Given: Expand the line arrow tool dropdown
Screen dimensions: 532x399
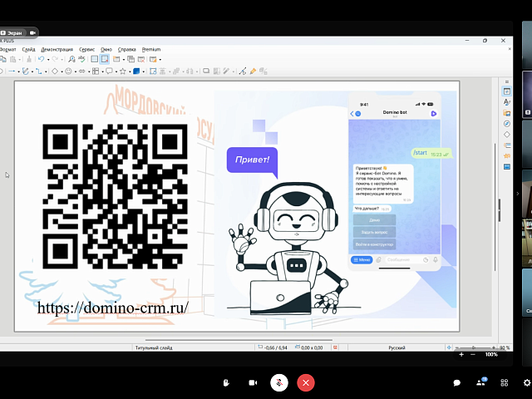Looking at the screenshot, I should [18, 71].
